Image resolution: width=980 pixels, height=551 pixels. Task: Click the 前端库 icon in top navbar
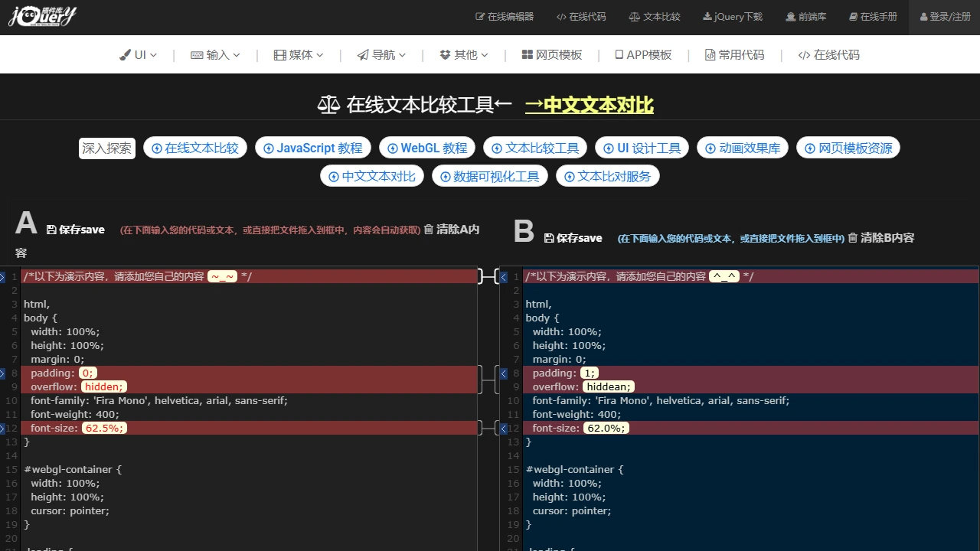coord(789,16)
